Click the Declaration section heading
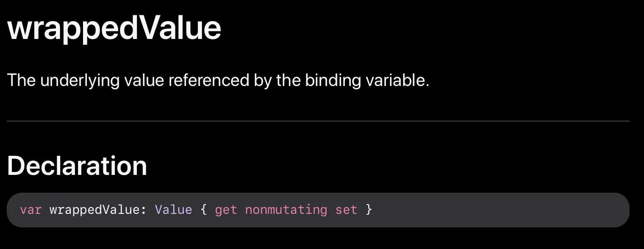 tap(77, 166)
